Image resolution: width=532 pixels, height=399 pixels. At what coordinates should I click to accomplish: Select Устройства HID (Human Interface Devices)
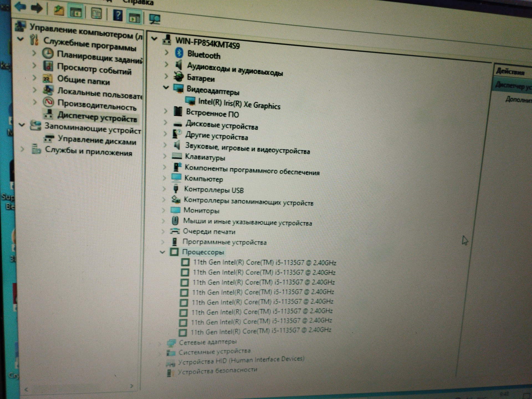coord(241,361)
